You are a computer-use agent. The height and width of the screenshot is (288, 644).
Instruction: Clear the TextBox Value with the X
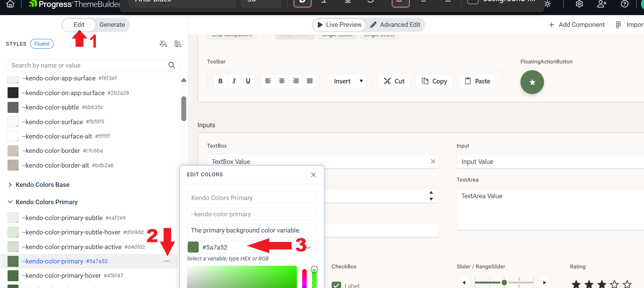pyautogui.click(x=433, y=162)
